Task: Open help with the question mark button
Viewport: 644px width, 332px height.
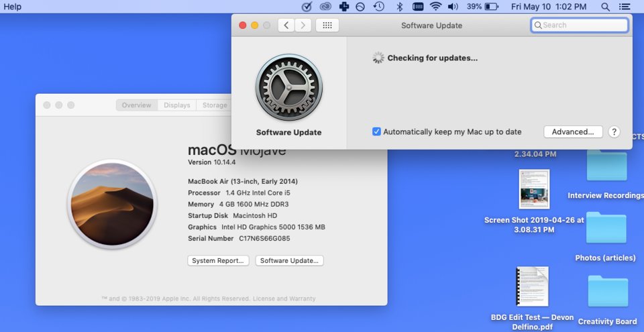Action: [614, 132]
